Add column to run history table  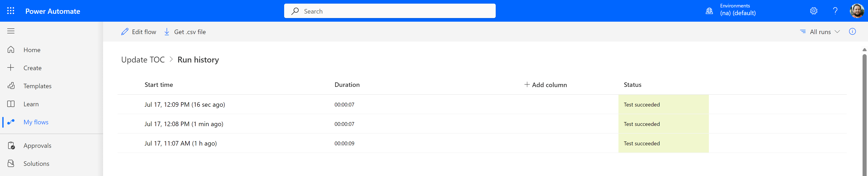tap(545, 85)
